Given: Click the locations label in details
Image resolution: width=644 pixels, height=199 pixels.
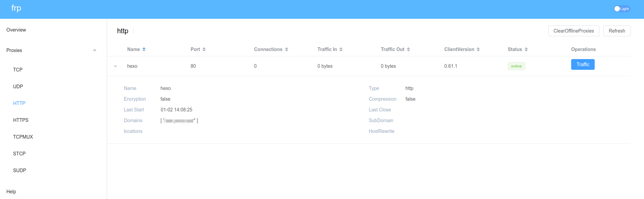Looking at the screenshot, I should point(133,131).
